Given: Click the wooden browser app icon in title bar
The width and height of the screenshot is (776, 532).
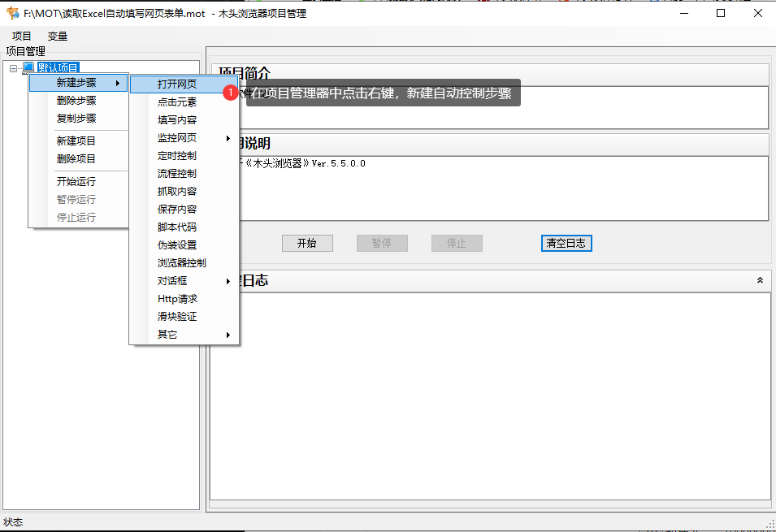Looking at the screenshot, I should tap(11, 13).
